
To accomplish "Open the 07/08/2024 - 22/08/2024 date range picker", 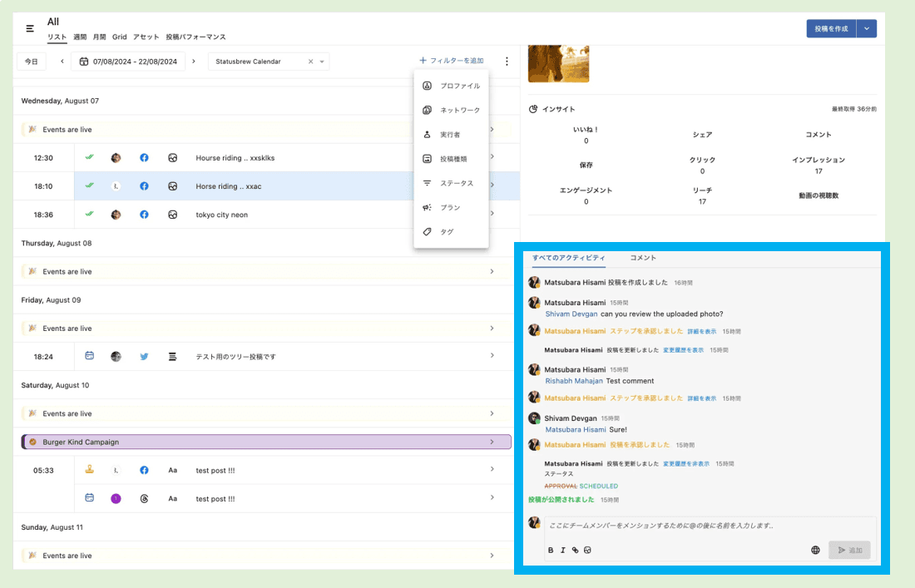I will click(x=128, y=62).
